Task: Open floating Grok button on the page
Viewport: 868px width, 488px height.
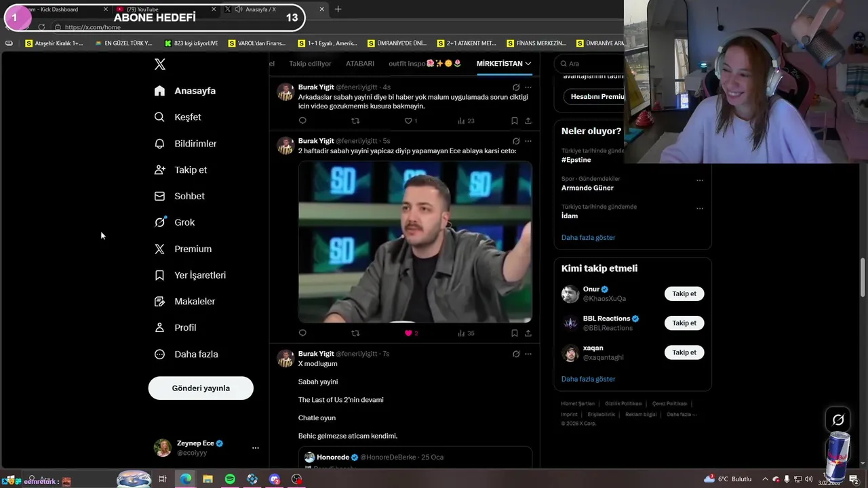Action: (838, 420)
